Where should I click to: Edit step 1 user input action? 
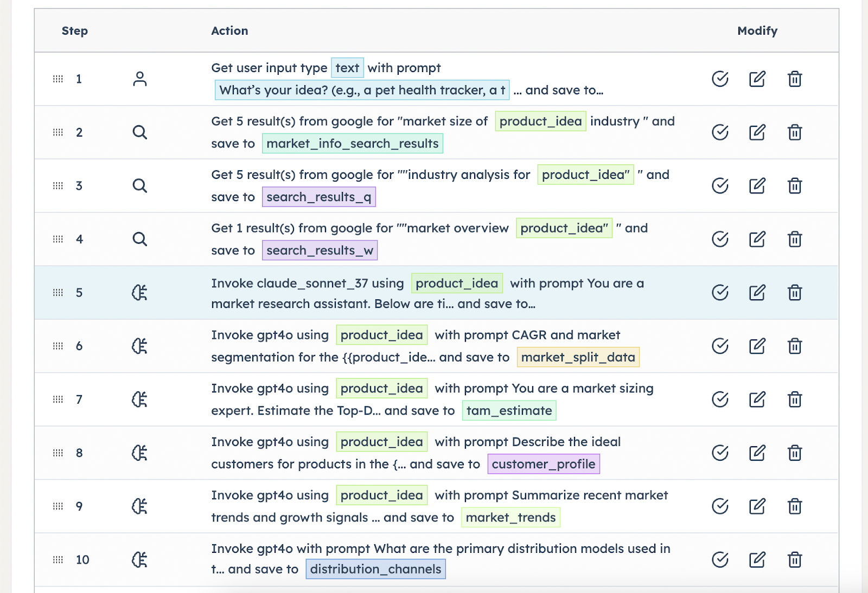click(x=757, y=79)
